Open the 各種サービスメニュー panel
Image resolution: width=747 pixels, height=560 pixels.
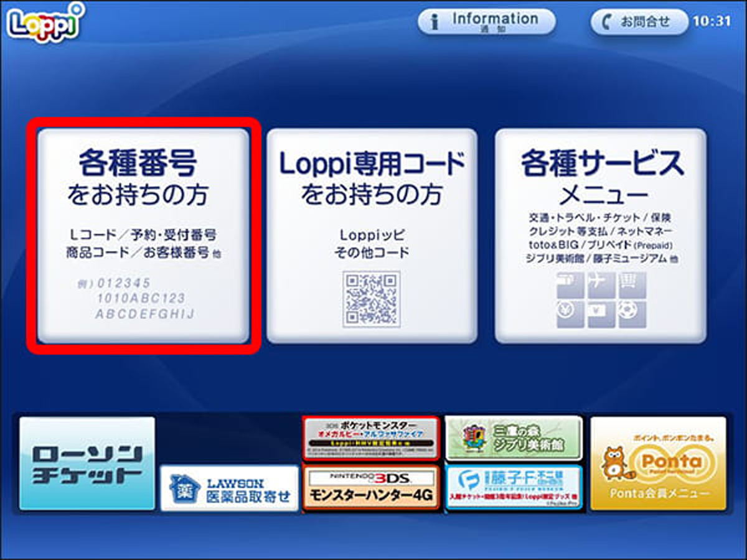tap(601, 236)
